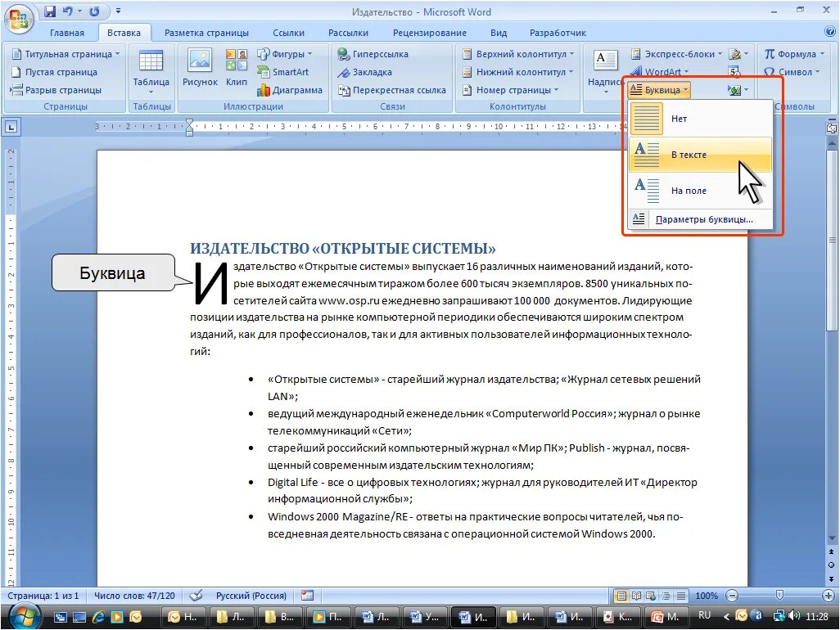840x630 pixels.
Task: Click the tab selector at ruler corner
Action: coord(11,127)
